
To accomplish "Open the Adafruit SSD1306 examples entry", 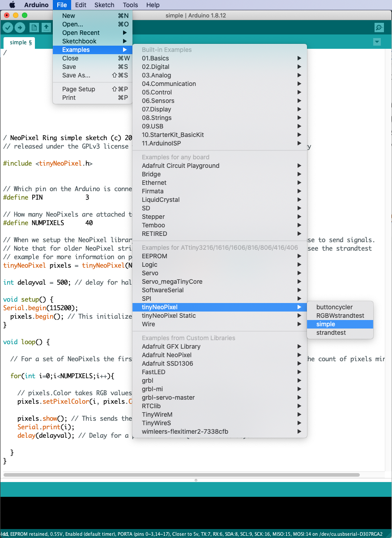I will click(x=220, y=363).
